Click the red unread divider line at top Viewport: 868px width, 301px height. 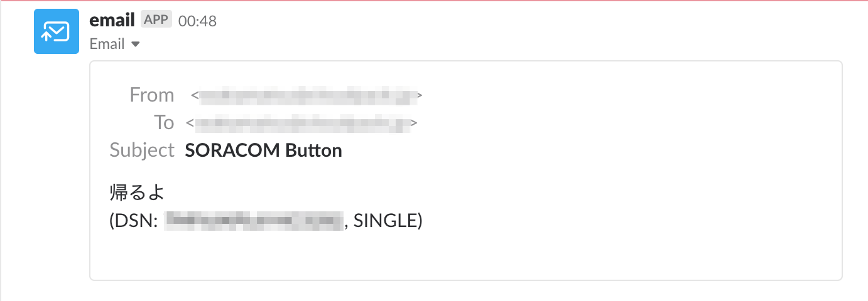coord(434,1)
